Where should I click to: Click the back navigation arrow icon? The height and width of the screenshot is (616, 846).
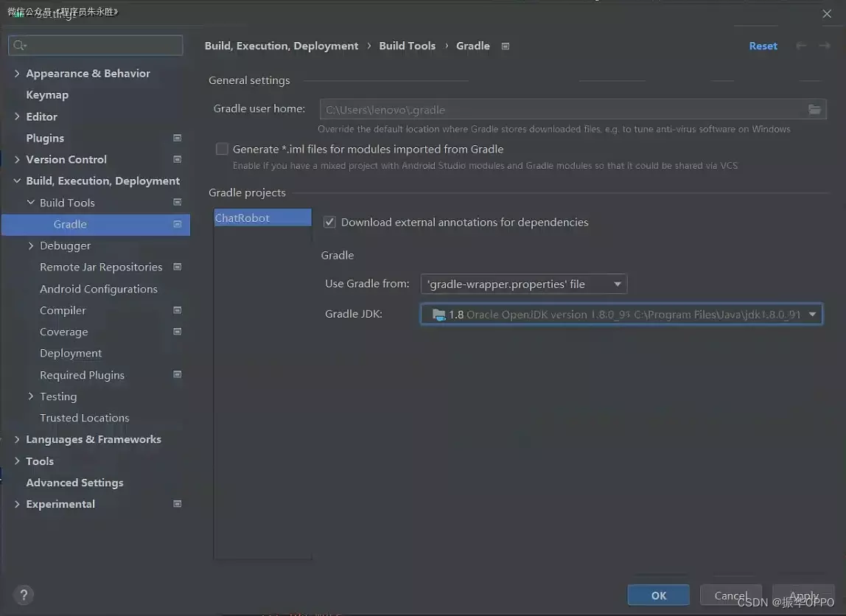pos(801,46)
